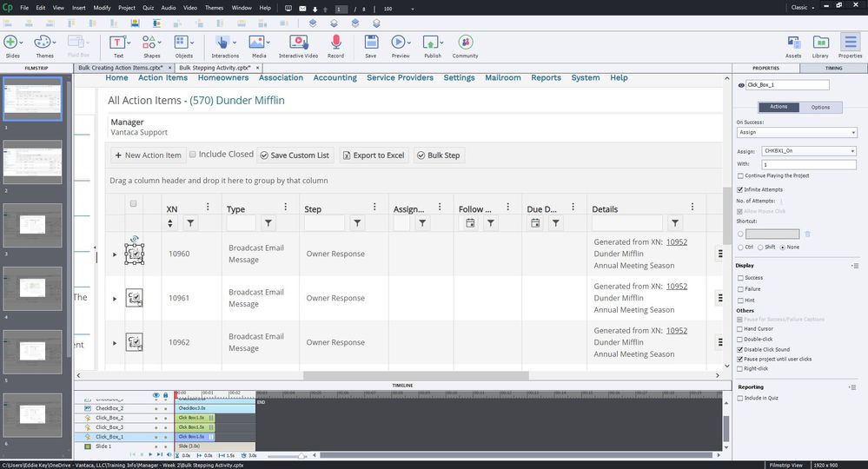Open the Quiz menu
Screen dimensions: 868x469
pyautogui.click(x=148, y=8)
